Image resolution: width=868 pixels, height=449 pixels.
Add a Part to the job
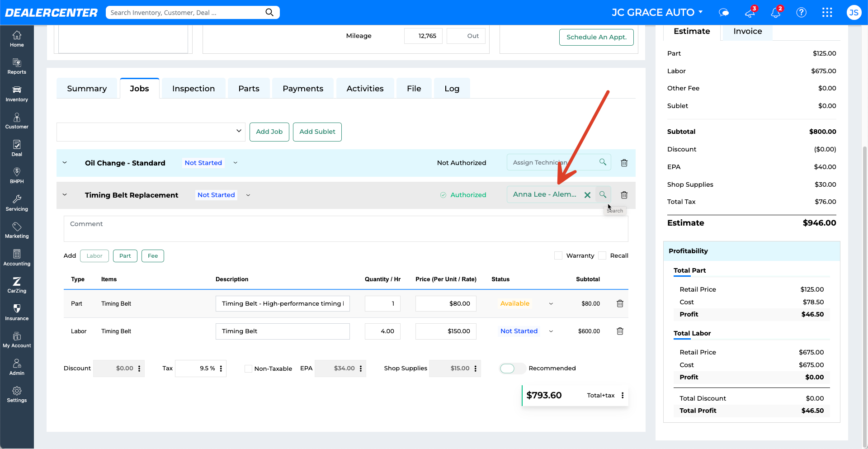click(x=125, y=256)
